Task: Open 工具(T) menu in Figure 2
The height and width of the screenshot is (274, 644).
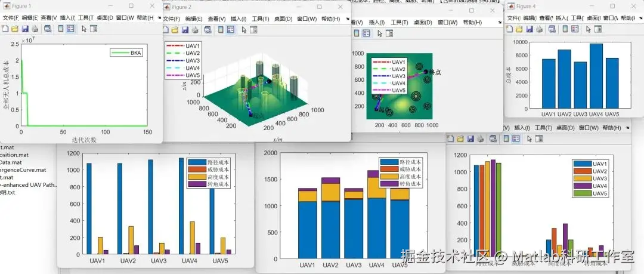Action: [261, 19]
